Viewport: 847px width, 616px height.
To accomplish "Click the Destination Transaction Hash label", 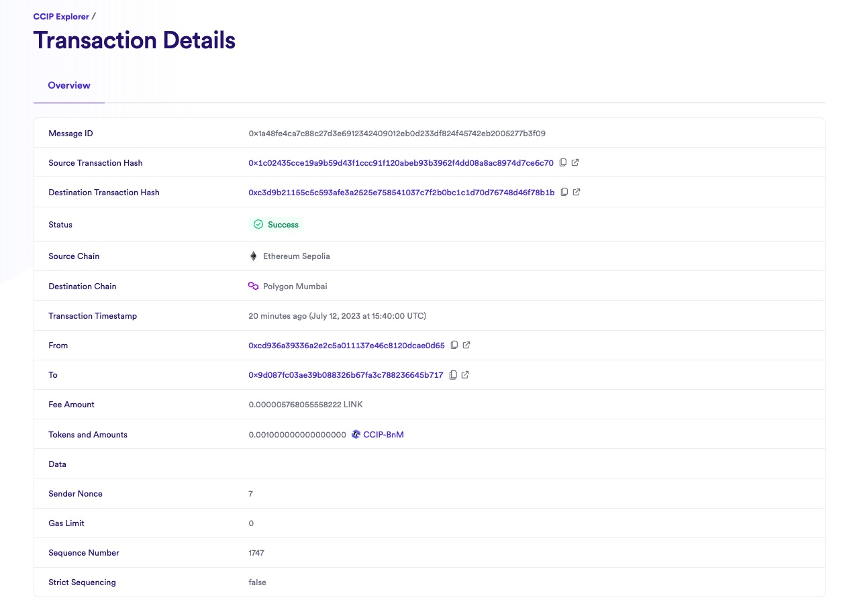I will [x=104, y=193].
